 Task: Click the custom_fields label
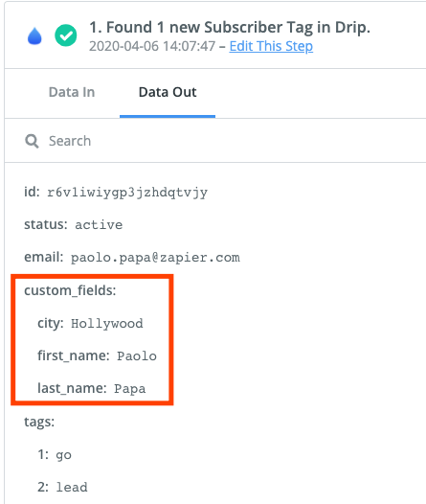pyautogui.click(x=70, y=290)
